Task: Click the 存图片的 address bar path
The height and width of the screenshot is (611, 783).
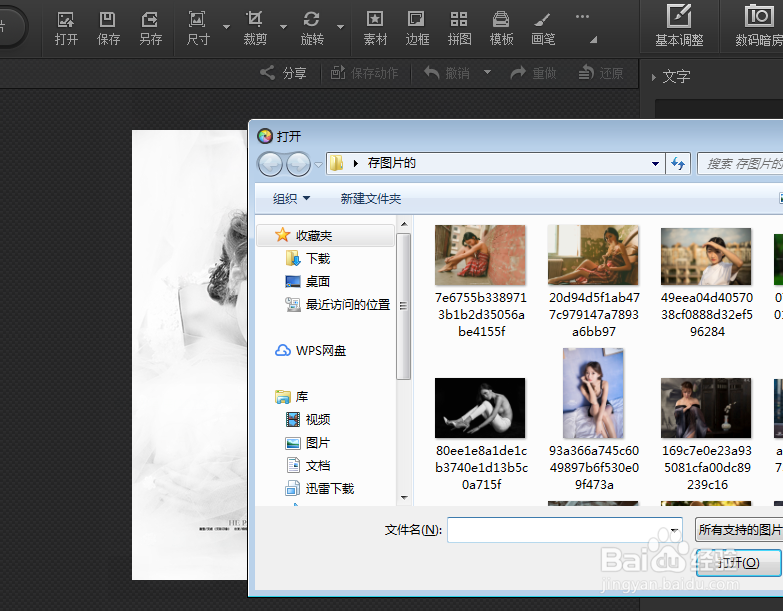Action: coord(392,163)
